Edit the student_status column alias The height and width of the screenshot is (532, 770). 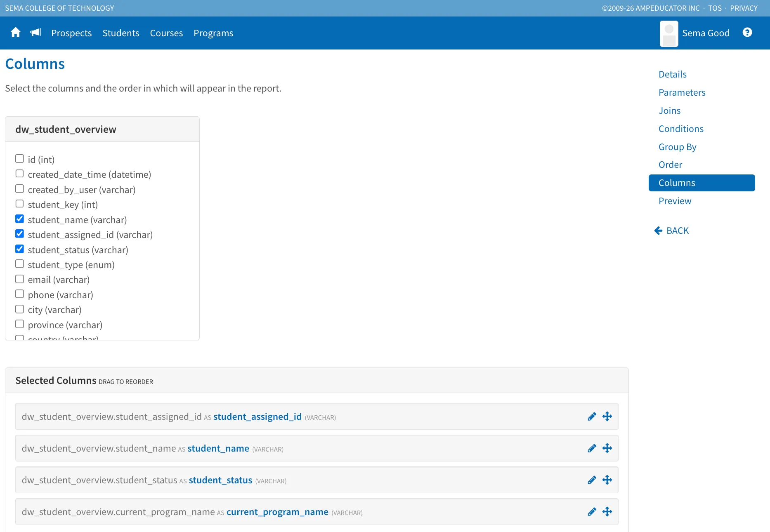[592, 480]
